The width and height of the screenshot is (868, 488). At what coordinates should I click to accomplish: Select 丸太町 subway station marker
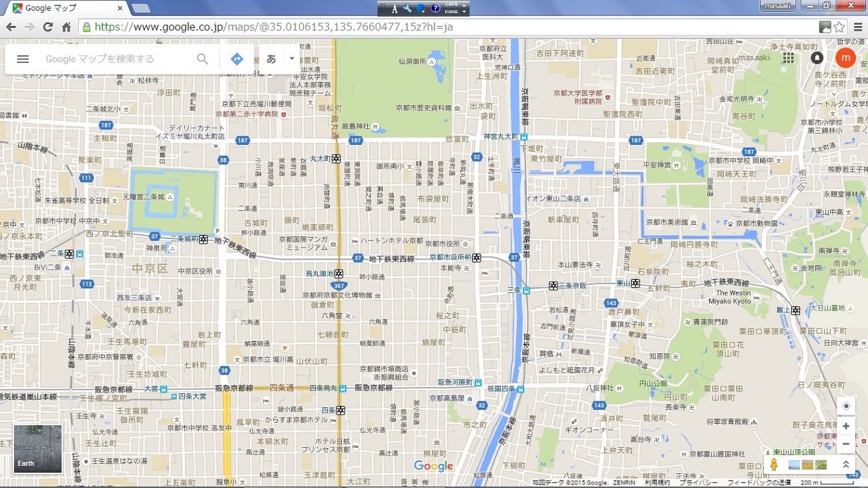click(337, 158)
